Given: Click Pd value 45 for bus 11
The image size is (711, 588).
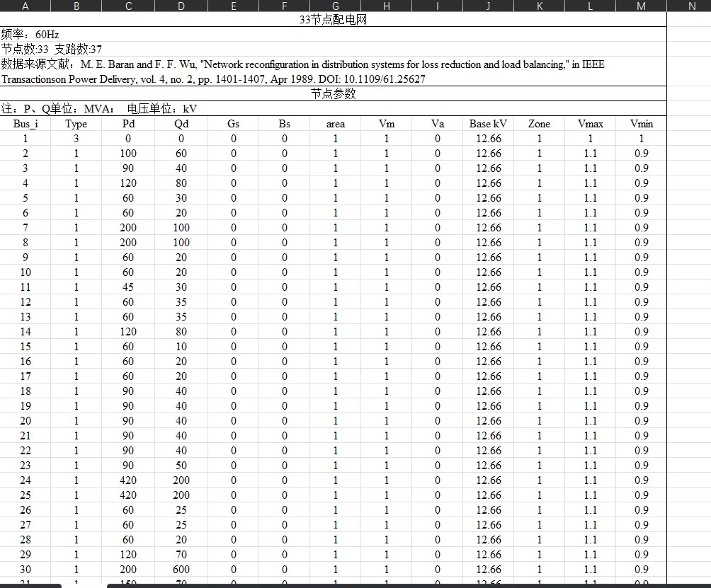Looking at the screenshot, I should click(x=128, y=287).
